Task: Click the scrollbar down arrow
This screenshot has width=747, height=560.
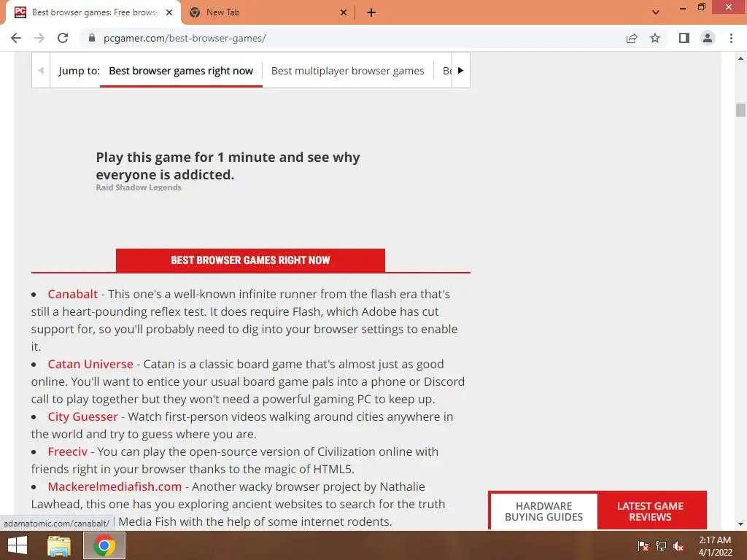Action: click(x=740, y=524)
